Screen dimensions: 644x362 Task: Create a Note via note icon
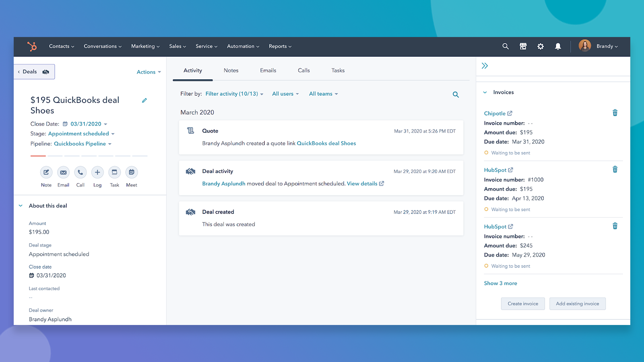point(46,172)
